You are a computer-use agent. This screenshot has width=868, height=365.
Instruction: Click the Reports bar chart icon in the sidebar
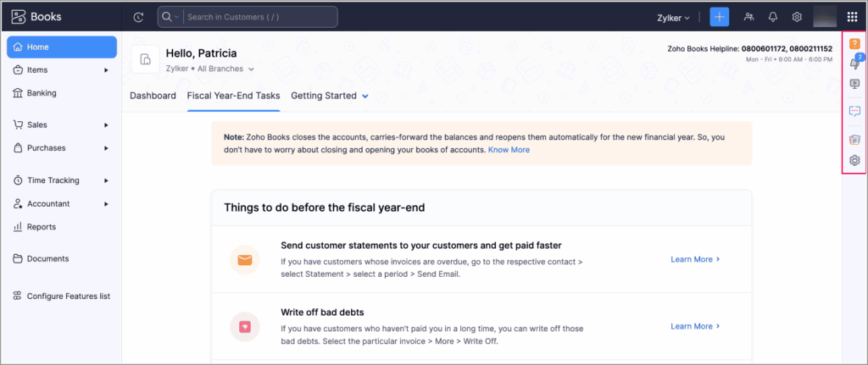18,227
